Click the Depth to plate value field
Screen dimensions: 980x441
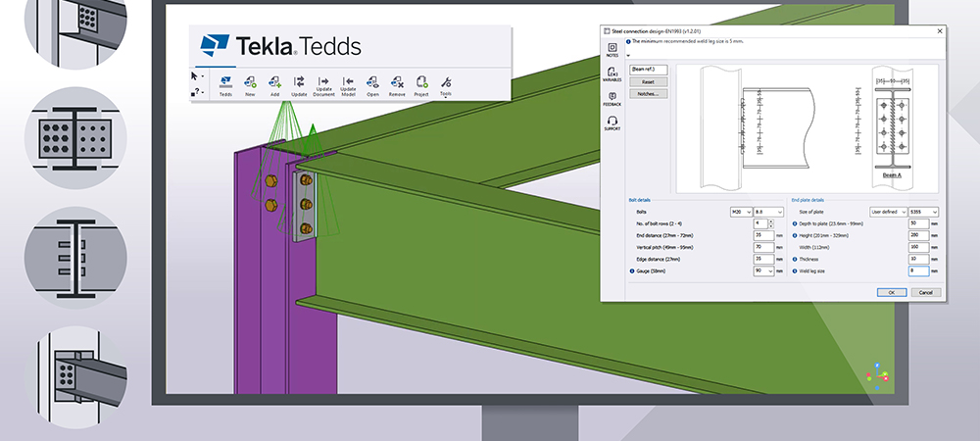tap(919, 223)
